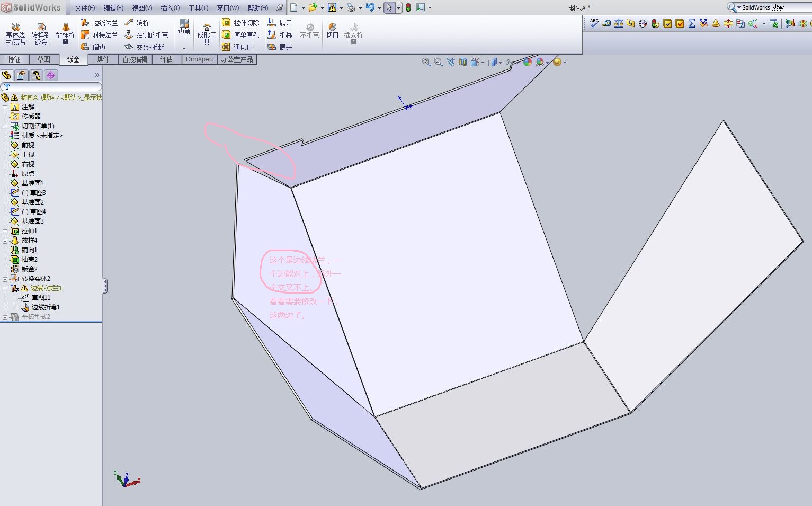Viewport: 812px width, 506px height.
Task: Select the 斜接法兰 miter flange tool
Action: [x=99, y=35]
